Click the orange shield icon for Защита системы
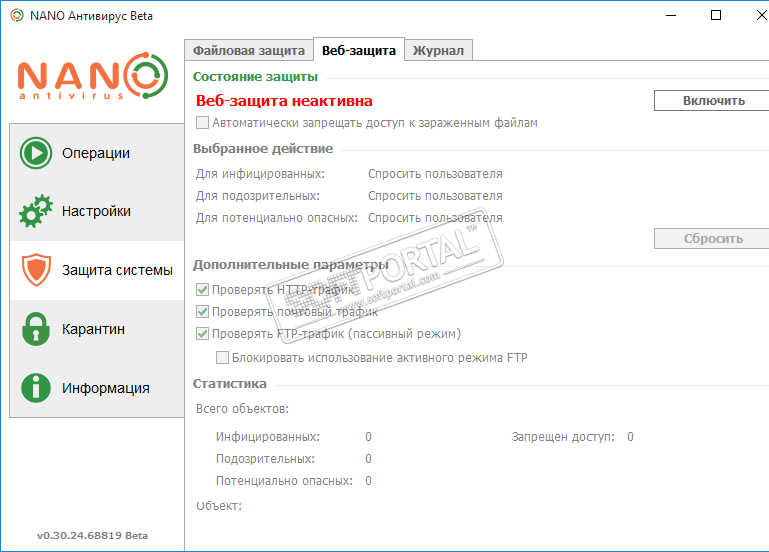 point(36,270)
